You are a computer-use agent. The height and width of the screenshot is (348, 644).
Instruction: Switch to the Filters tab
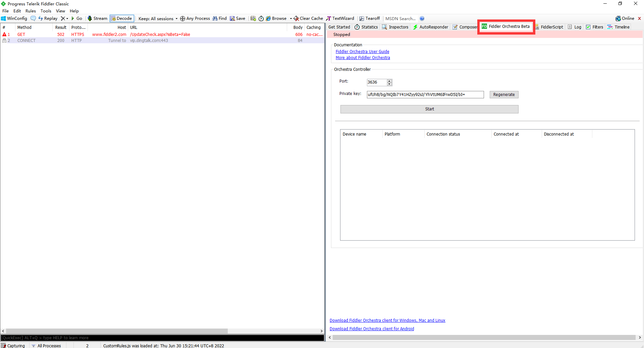pyautogui.click(x=595, y=27)
